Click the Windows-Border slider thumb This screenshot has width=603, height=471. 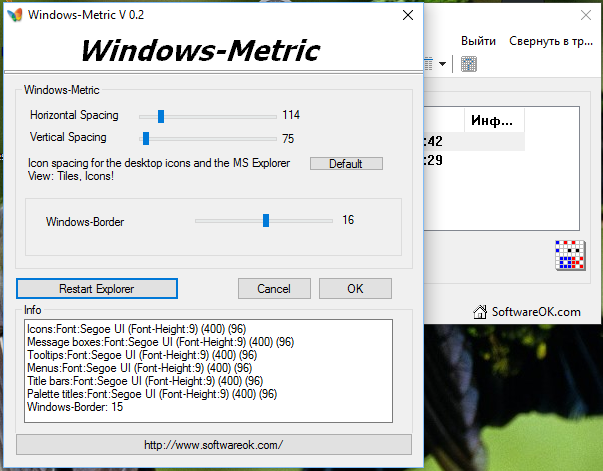pos(266,220)
